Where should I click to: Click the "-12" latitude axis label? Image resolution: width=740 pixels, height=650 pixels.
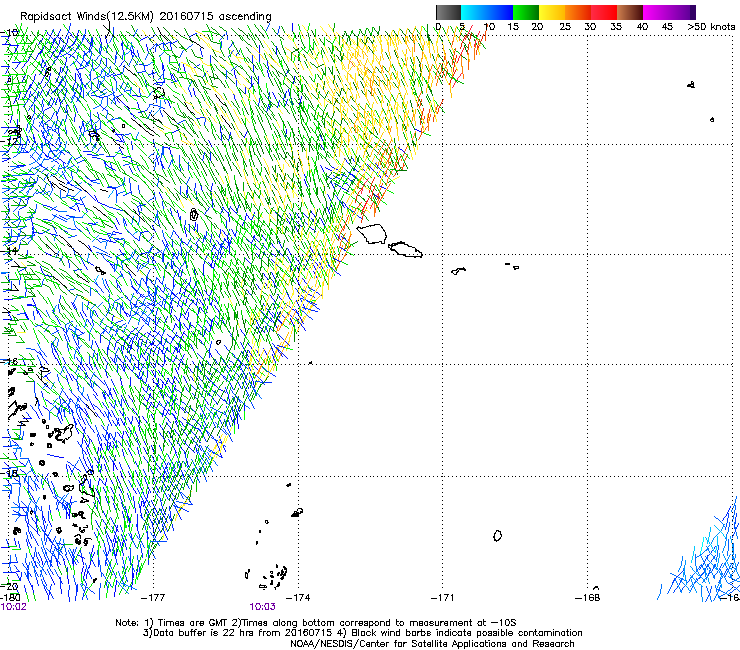pyautogui.click(x=9, y=141)
